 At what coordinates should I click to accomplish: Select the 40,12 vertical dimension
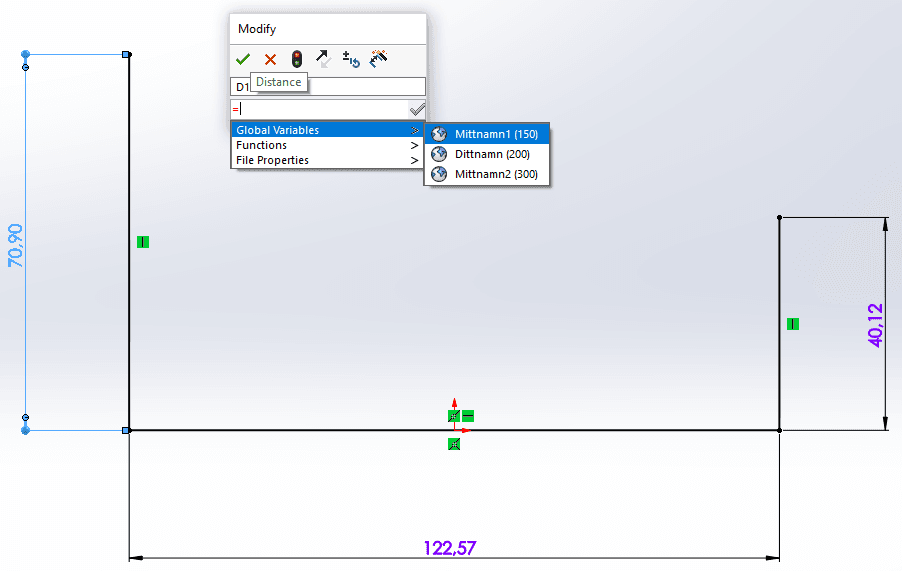(876, 325)
